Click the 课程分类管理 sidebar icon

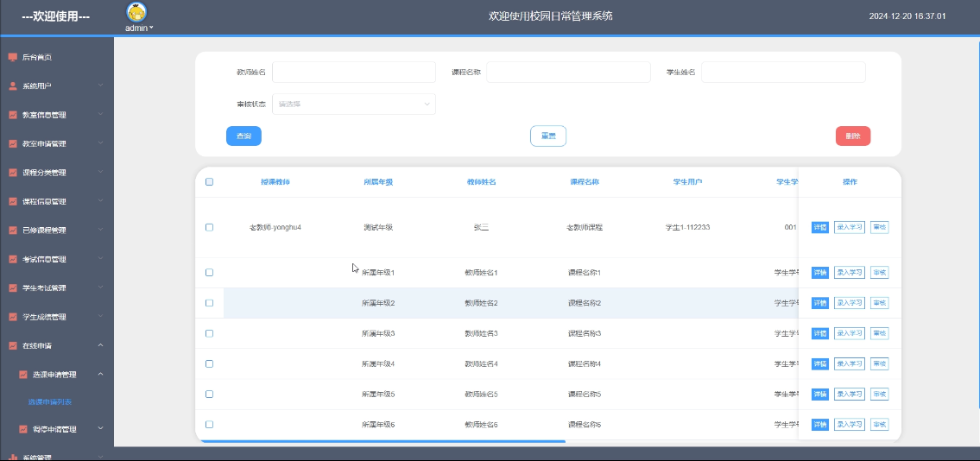[x=12, y=173]
